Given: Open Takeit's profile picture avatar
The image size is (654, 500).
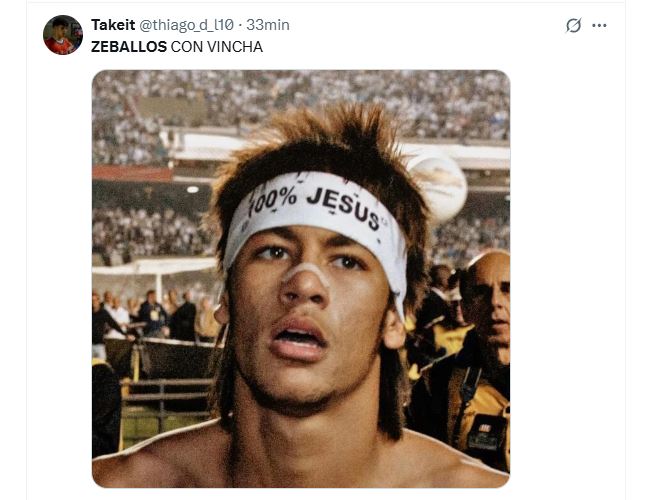Looking at the screenshot, I should [62, 35].
